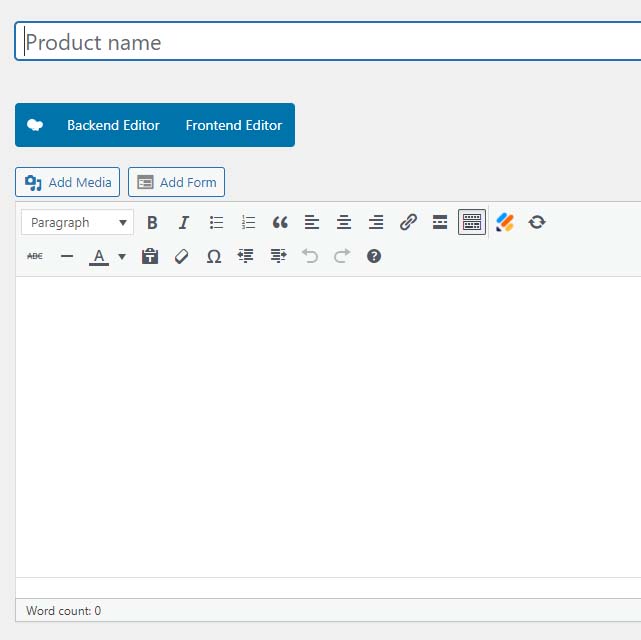The width and height of the screenshot is (641, 640).
Task: Open the Paragraph format dropdown
Action: (x=78, y=223)
